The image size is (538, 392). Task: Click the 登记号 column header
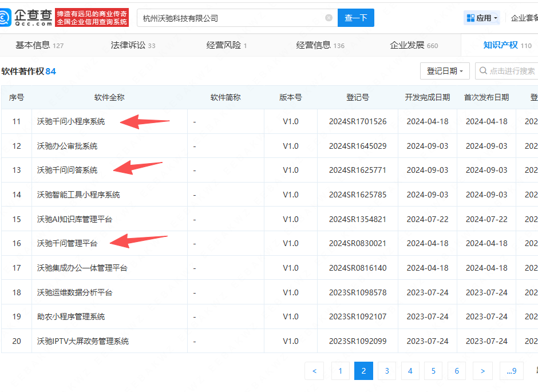pos(358,97)
